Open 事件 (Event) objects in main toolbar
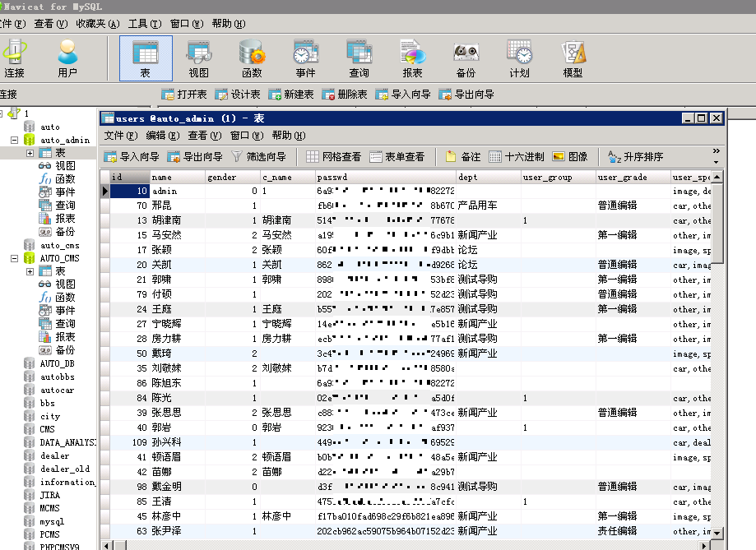The image size is (756, 550). (306, 58)
